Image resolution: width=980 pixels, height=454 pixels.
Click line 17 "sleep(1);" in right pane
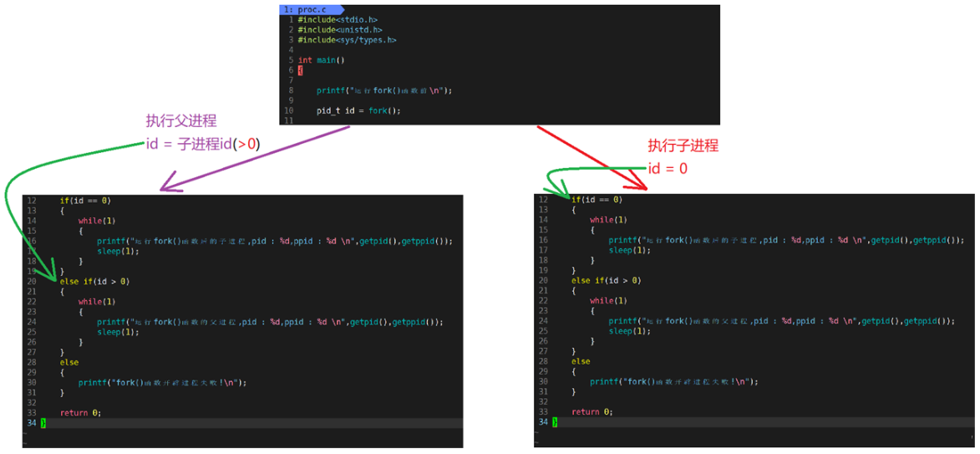coord(629,249)
